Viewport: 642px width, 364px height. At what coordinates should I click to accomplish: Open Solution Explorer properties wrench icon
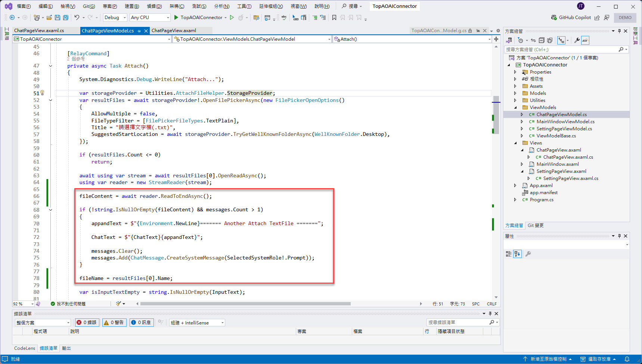(577, 40)
